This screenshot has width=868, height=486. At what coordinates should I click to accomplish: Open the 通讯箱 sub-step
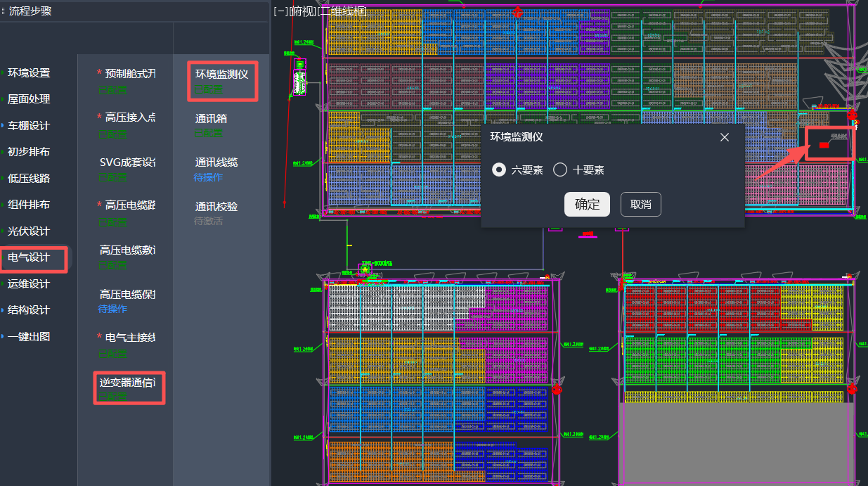(x=211, y=119)
